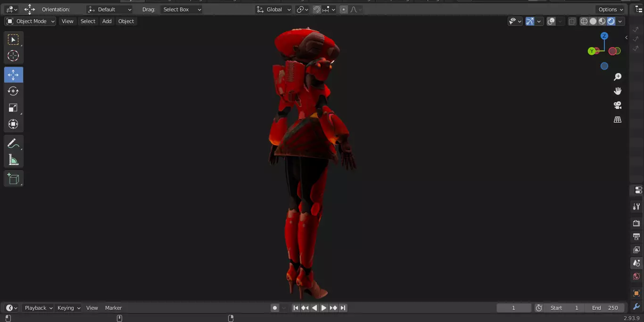Open the Drag Select Box dropdown
644x322 pixels.
pyautogui.click(x=182, y=9)
